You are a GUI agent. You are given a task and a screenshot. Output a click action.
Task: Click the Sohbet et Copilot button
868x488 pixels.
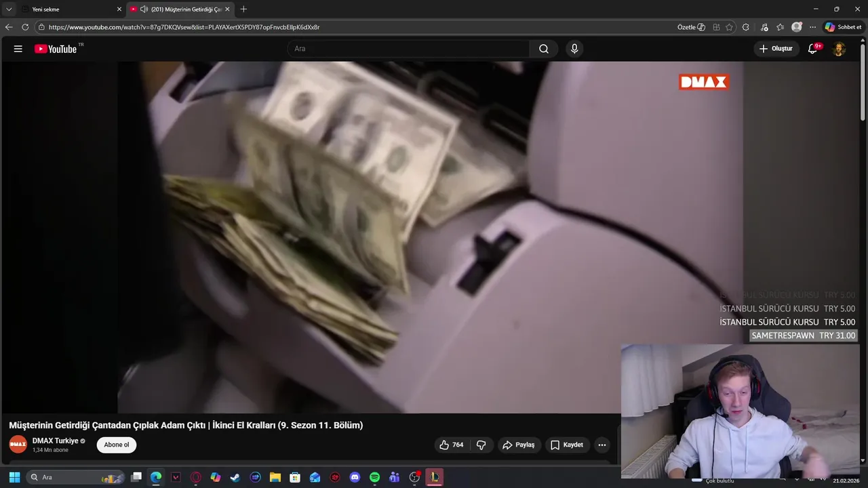pos(843,27)
